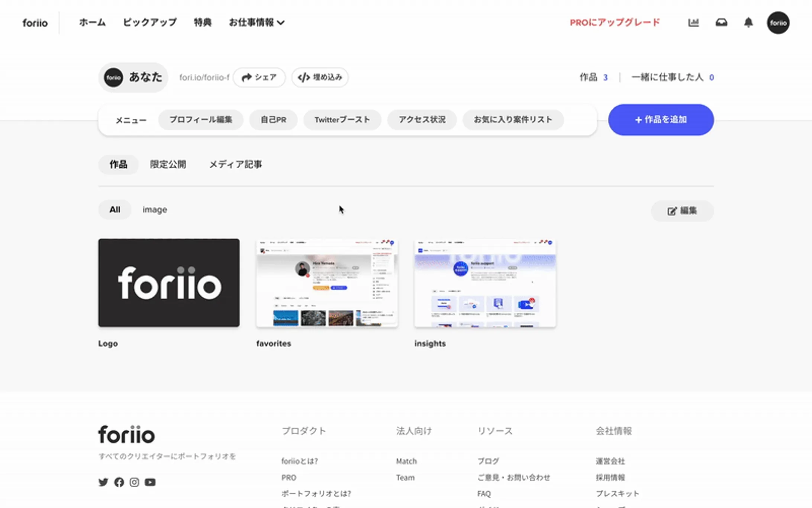
Task: Click the 作品 3 count
Action: tap(594, 77)
